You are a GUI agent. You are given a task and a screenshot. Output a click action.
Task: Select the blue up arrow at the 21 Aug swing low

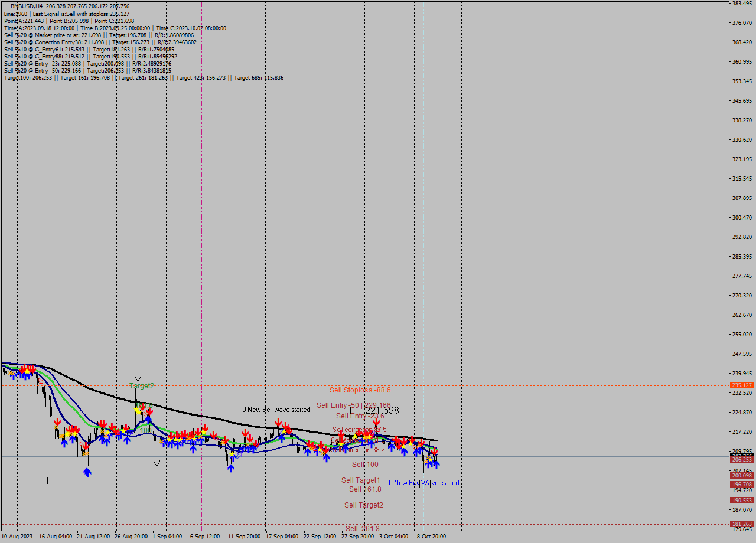click(87, 471)
